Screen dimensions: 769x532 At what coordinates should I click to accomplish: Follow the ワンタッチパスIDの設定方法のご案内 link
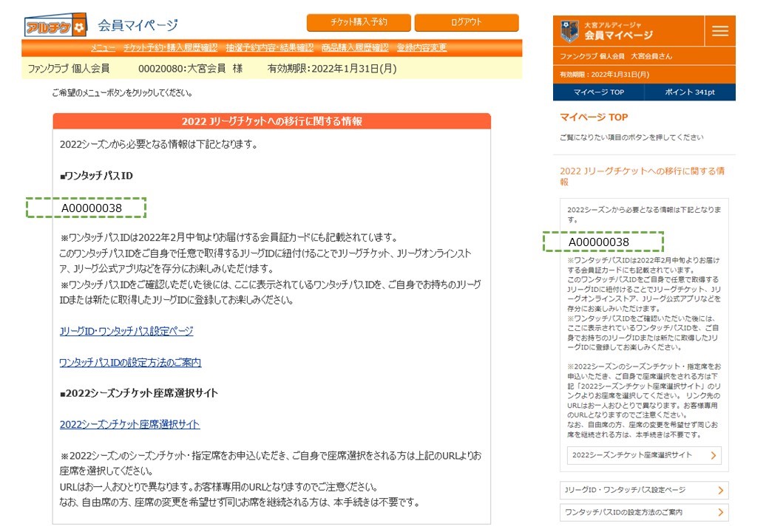point(130,363)
